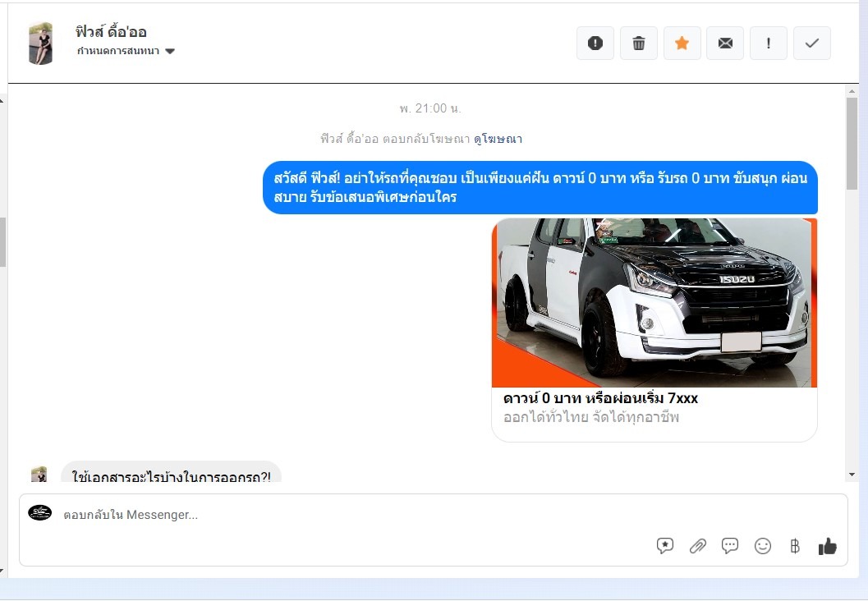Open Isuzu truck ad image
The width and height of the screenshot is (868, 601).
pyautogui.click(x=654, y=303)
